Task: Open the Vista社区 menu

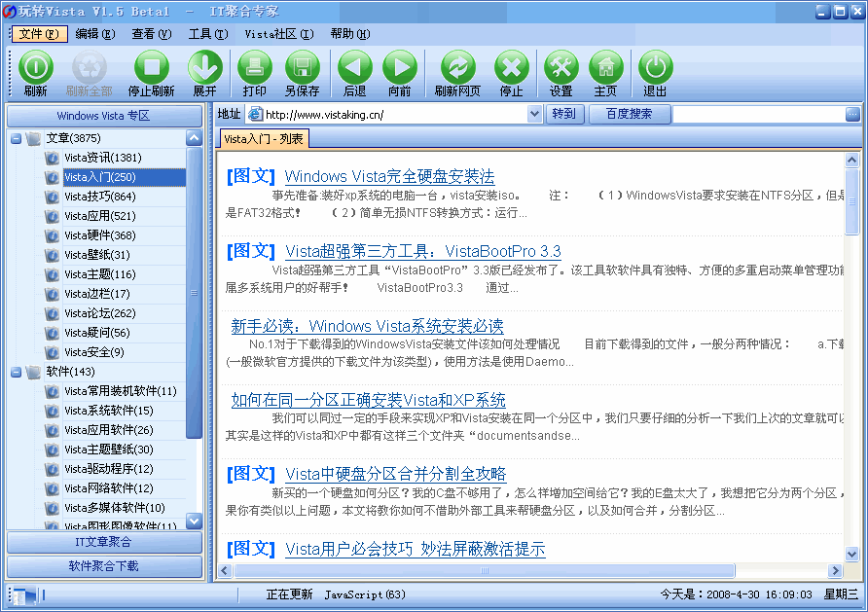Action: pyautogui.click(x=279, y=34)
